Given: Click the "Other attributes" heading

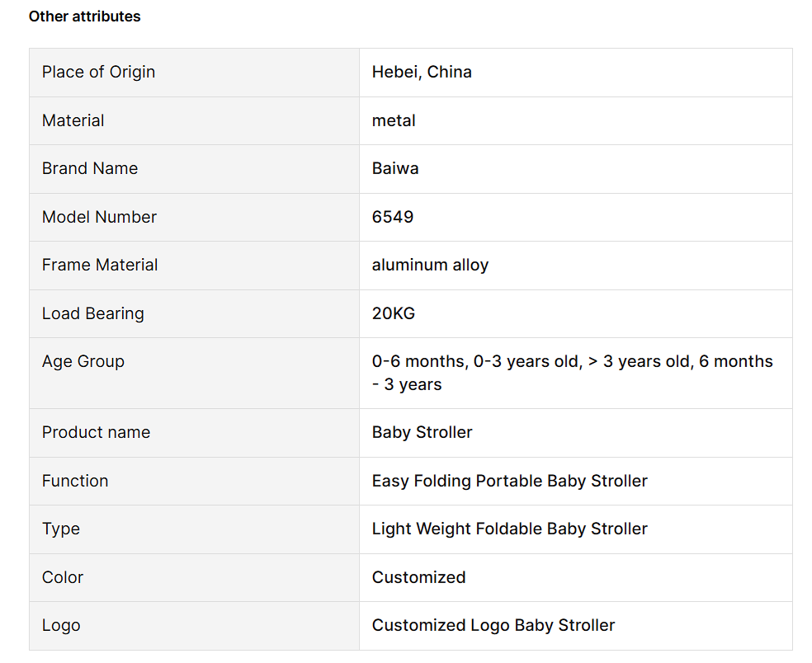Looking at the screenshot, I should (x=84, y=16).
